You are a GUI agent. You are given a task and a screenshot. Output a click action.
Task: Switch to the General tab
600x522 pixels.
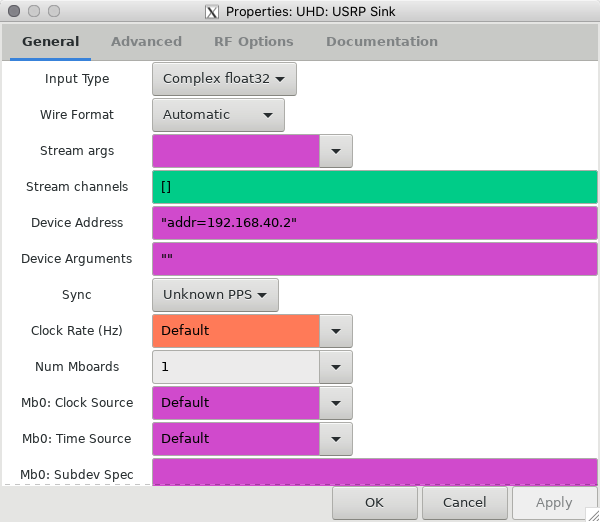(51, 42)
